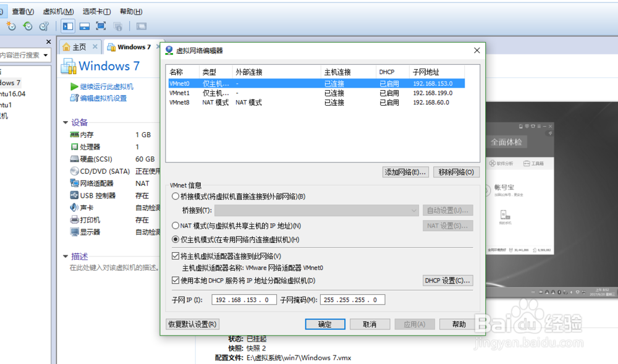Click the USB 控制器 icon
This screenshot has height=364, width=618.
74,195
